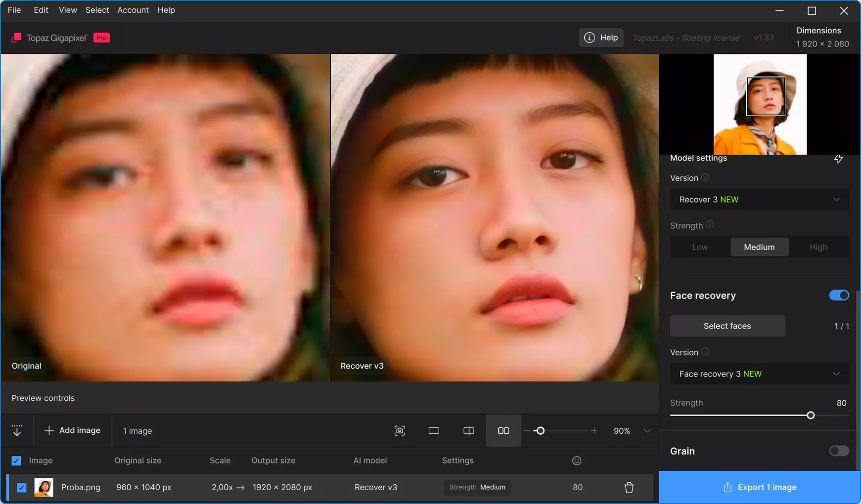Open the Face recovery 3 version dropdown

(x=759, y=374)
